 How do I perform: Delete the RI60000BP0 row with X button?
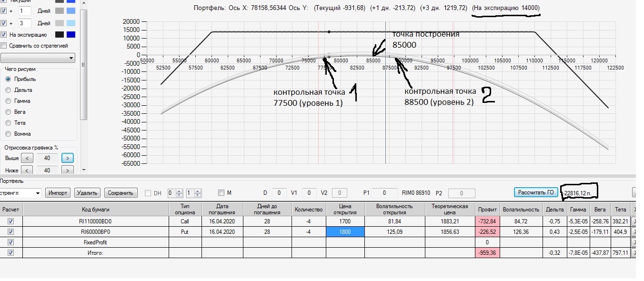click(634, 232)
